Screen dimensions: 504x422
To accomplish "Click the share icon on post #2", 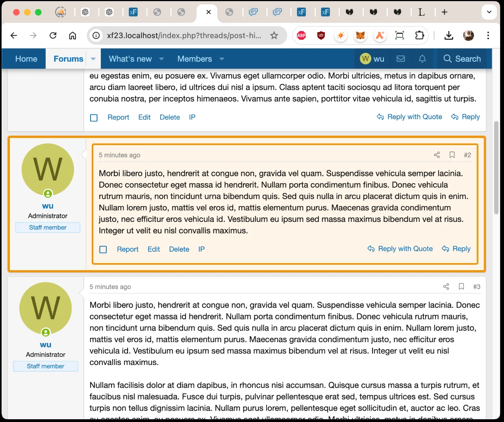I will [437, 155].
